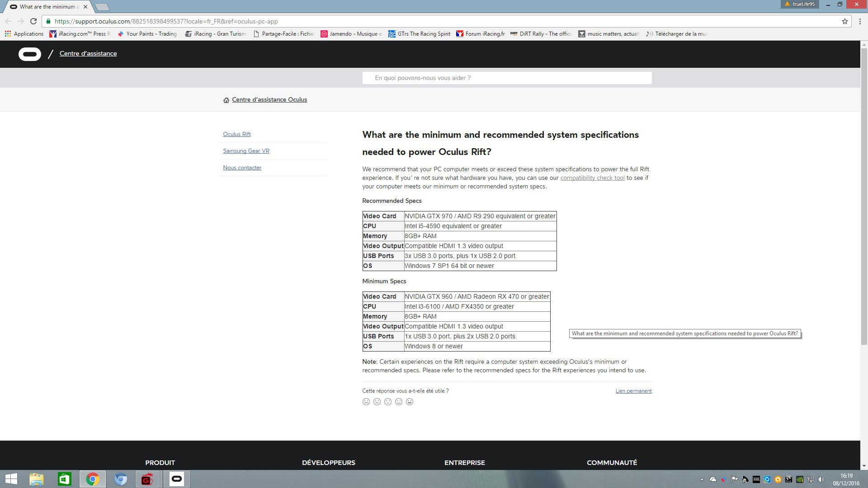Viewport: 868px width, 488px height.
Task: Open the Jamendo - Musique bookmark
Action: 351,34
